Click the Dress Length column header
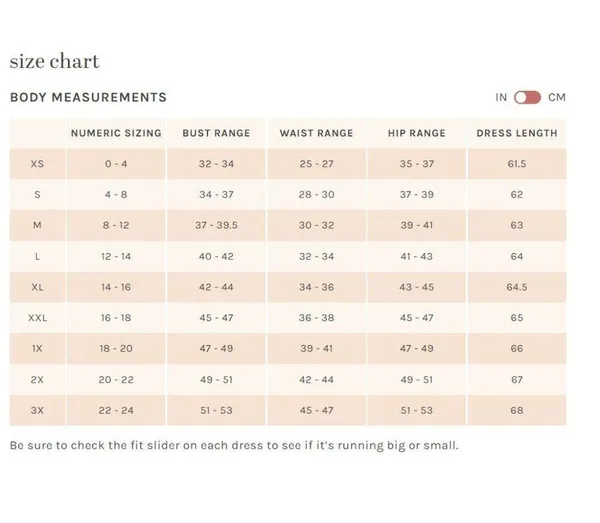This screenshot has height=523, width=600. click(x=517, y=133)
